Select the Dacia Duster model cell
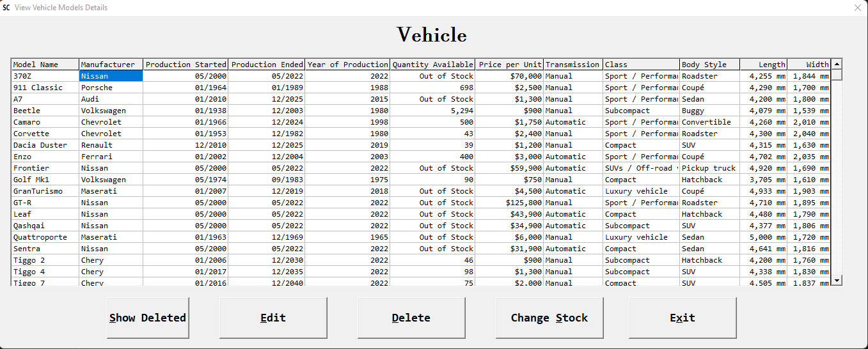This screenshot has height=349, width=868. pos(45,145)
